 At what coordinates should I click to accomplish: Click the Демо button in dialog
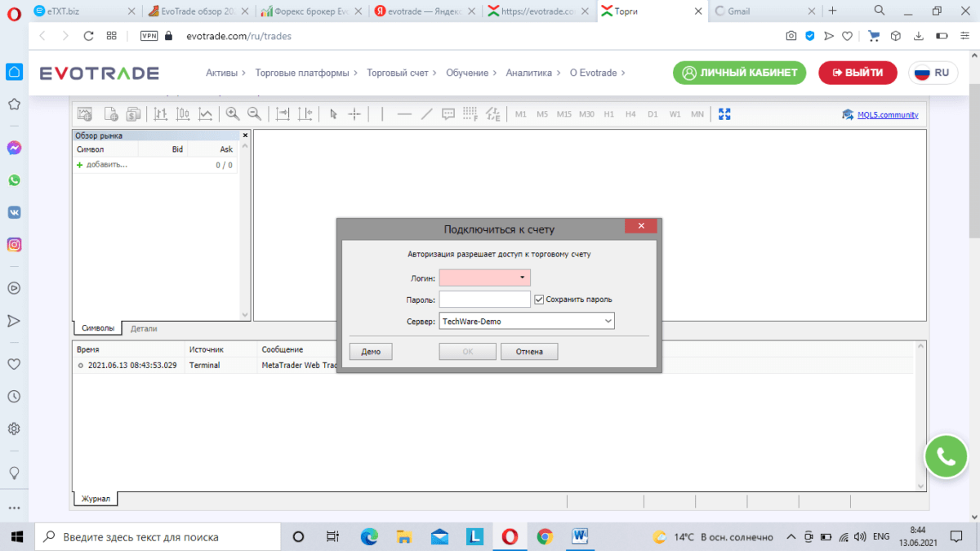coord(371,352)
